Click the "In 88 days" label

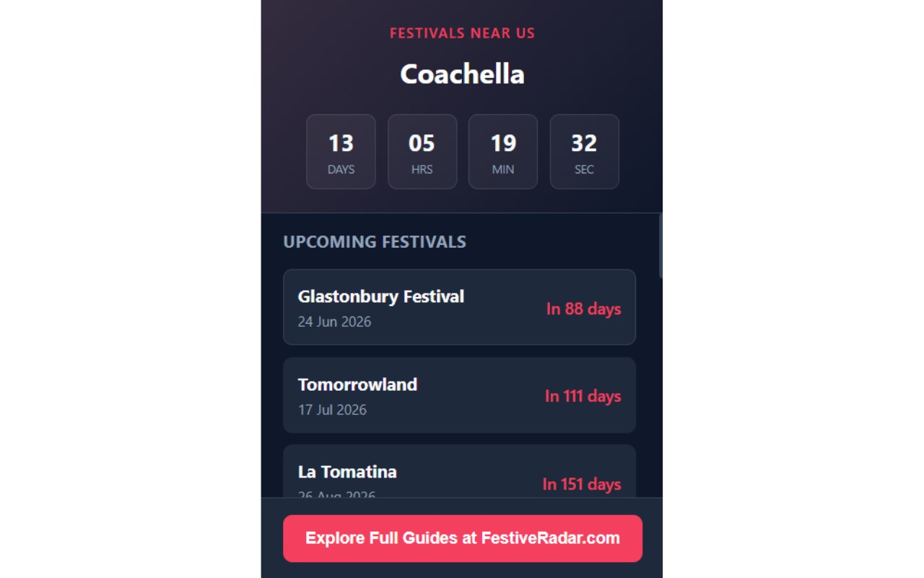[583, 309]
